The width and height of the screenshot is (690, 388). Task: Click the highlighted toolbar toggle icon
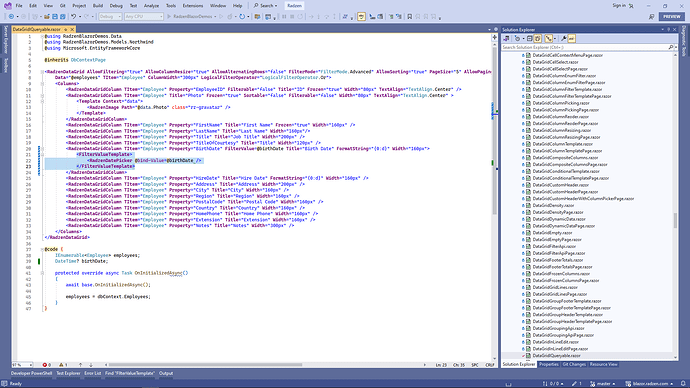pos(361,17)
